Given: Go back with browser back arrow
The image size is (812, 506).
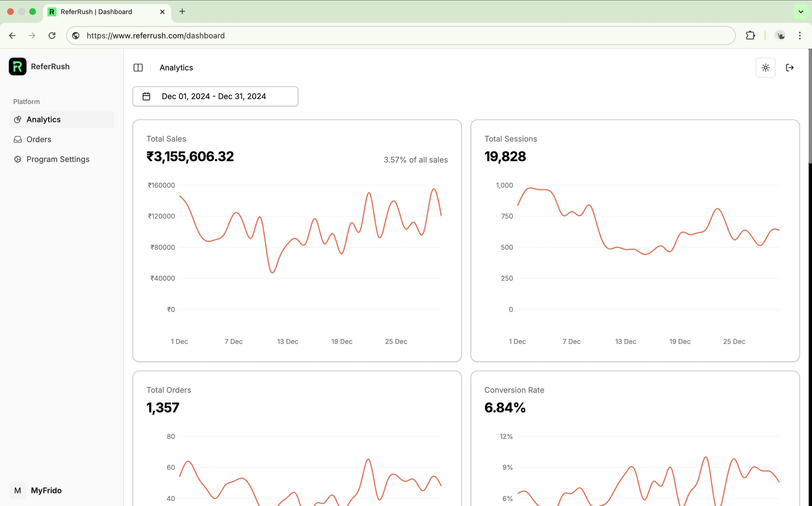Looking at the screenshot, I should (x=12, y=36).
